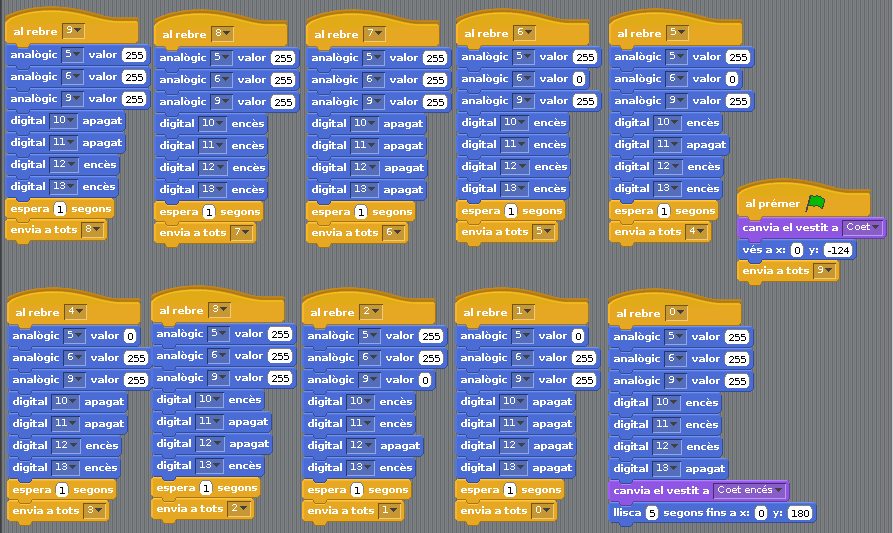Select 'digital 11 apagat' block in 'al rebre 5' script

pyautogui.click(x=669, y=145)
